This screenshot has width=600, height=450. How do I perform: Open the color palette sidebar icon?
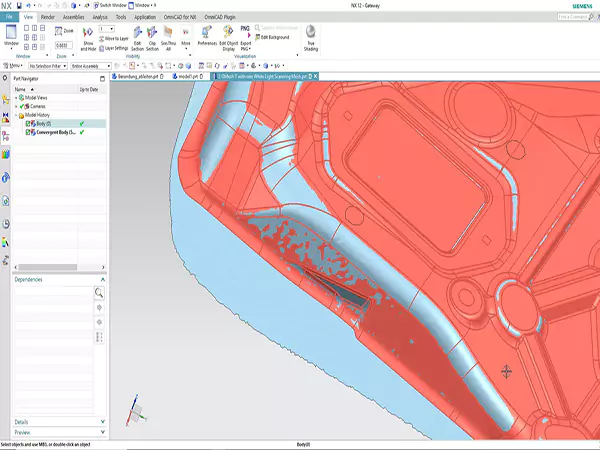[5, 242]
